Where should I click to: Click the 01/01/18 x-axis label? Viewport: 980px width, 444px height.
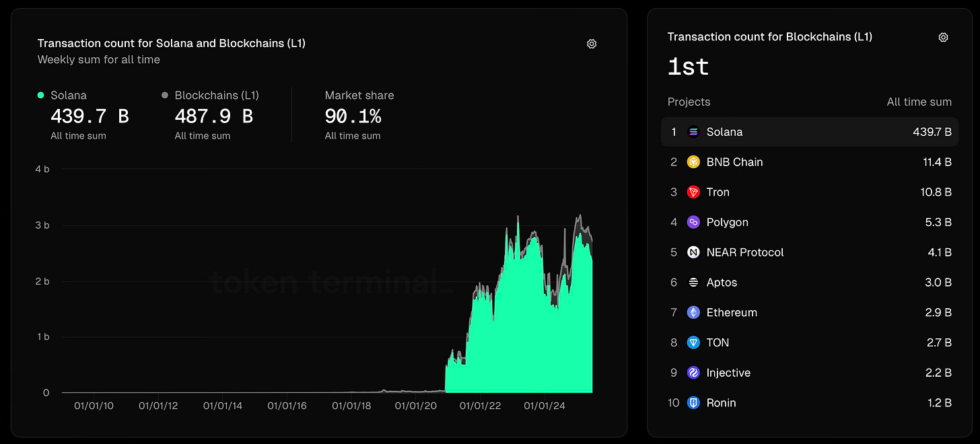[352, 406]
